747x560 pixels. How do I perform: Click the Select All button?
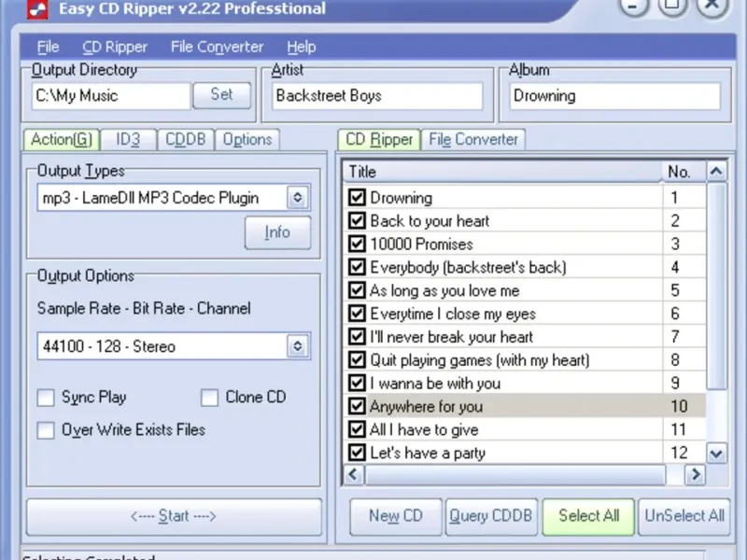pos(588,516)
